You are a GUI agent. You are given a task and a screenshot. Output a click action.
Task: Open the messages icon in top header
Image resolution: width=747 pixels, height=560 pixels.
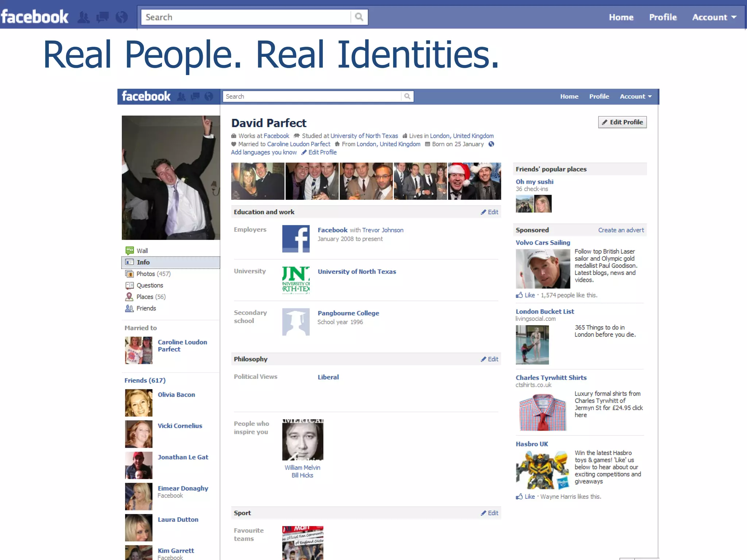pyautogui.click(x=102, y=17)
